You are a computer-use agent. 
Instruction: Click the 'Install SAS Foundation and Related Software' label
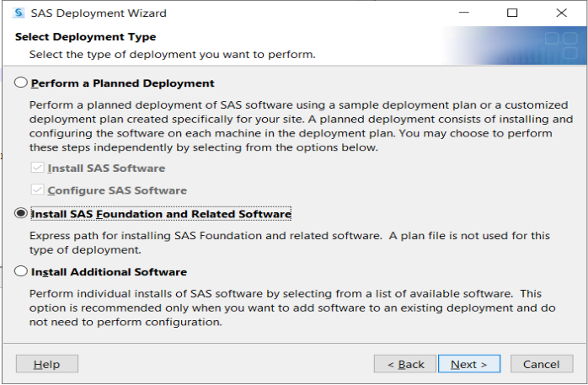tap(161, 214)
